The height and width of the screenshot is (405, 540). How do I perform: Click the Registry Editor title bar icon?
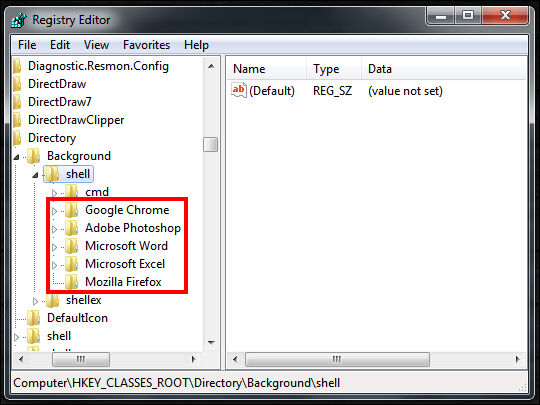(19, 20)
